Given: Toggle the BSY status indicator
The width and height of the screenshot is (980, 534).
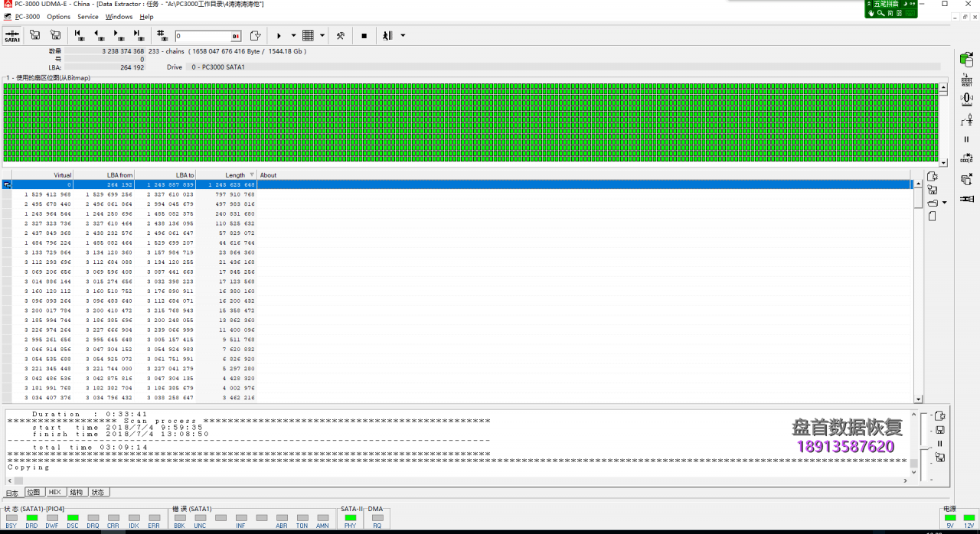Looking at the screenshot, I should pos(11,519).
